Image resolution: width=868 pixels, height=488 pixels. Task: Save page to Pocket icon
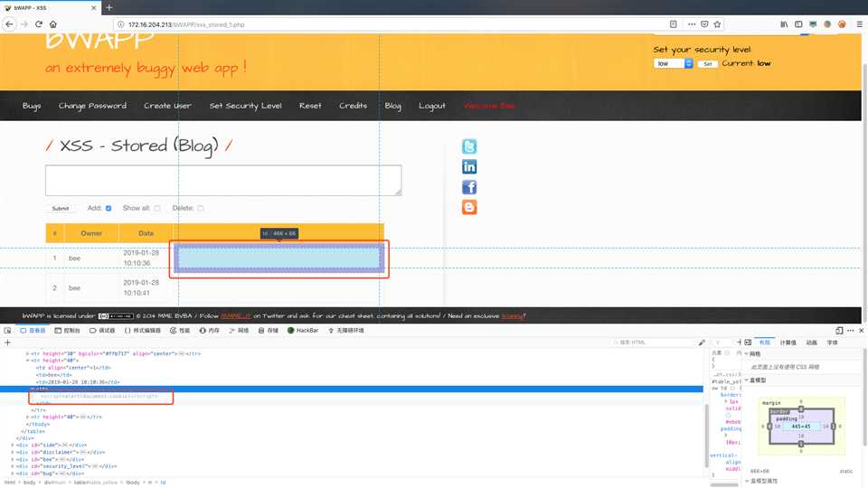(704, 24)
